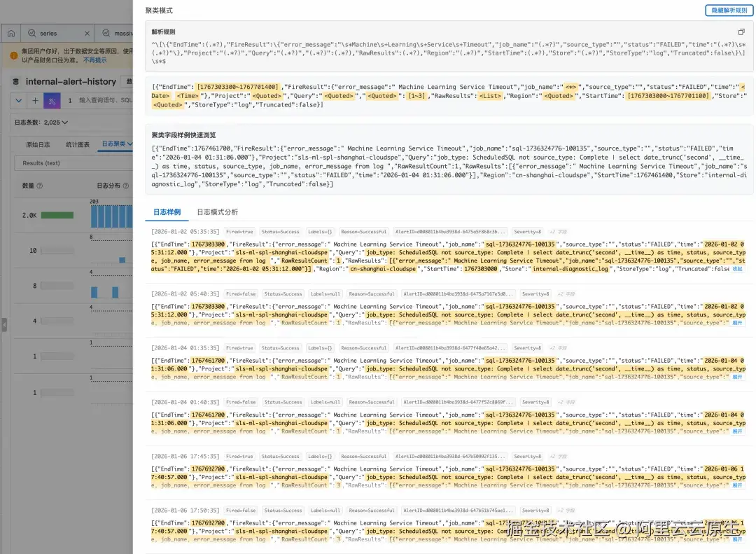The image size is (756, 554).
Task: Click Labels=null tag on 01:40:35 log
Action: pyautogui.click(x=325, y=402)
